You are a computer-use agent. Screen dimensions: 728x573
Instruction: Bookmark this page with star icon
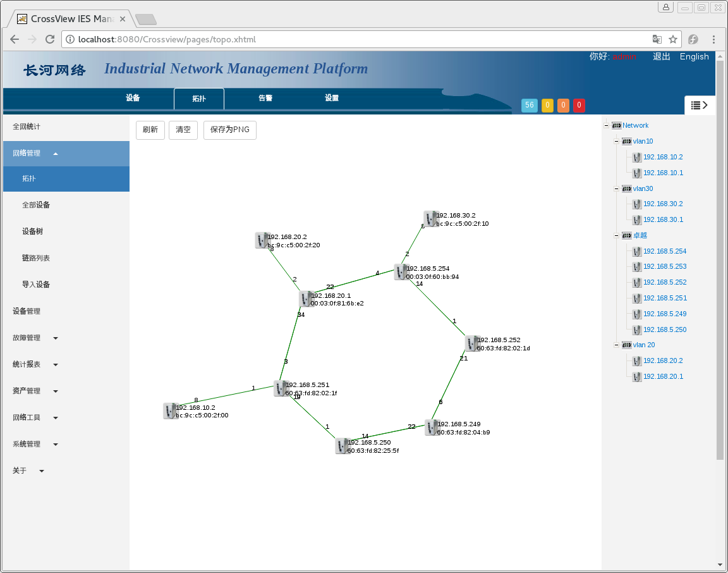pos(673,39)
